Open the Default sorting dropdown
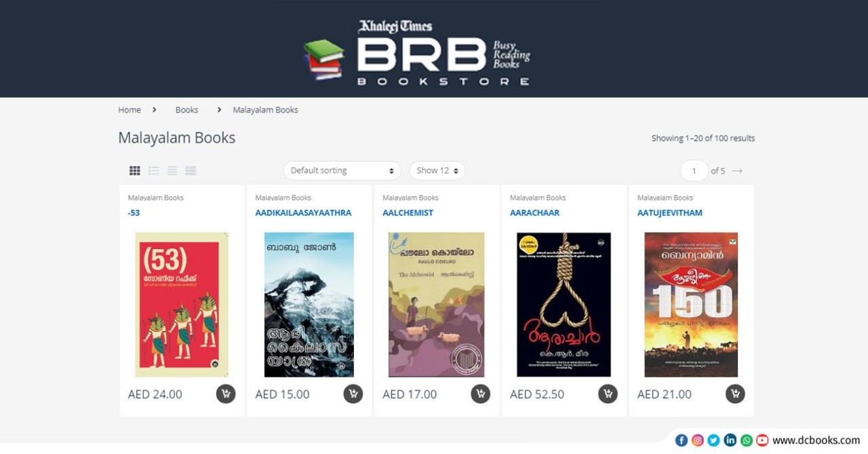Screen dimensions: 868x454 (342, 170)
